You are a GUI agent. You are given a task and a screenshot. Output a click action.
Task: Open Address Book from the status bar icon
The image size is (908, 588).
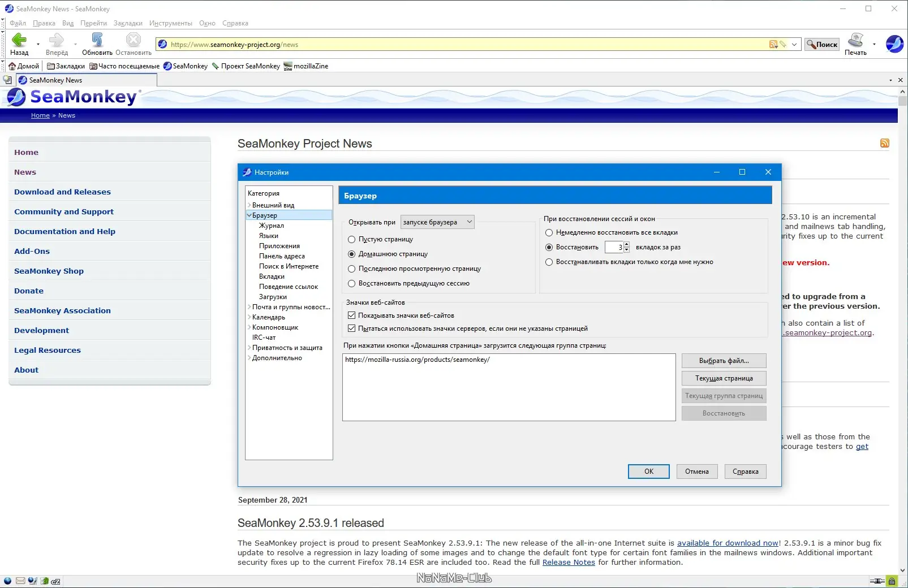tap(44, 581)
